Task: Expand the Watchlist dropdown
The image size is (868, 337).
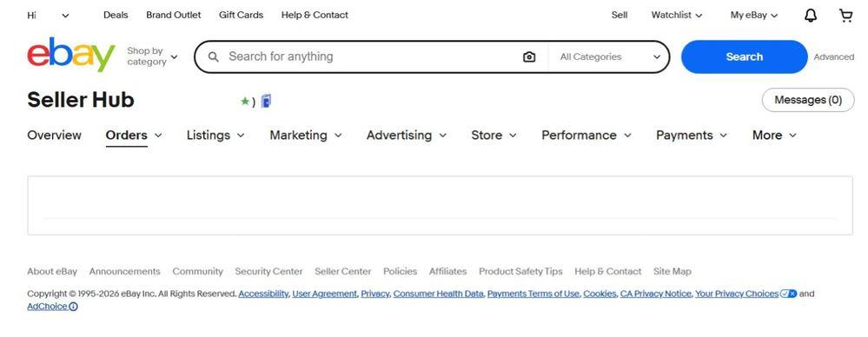Action: pyautogui.click(x=677, y=16)
